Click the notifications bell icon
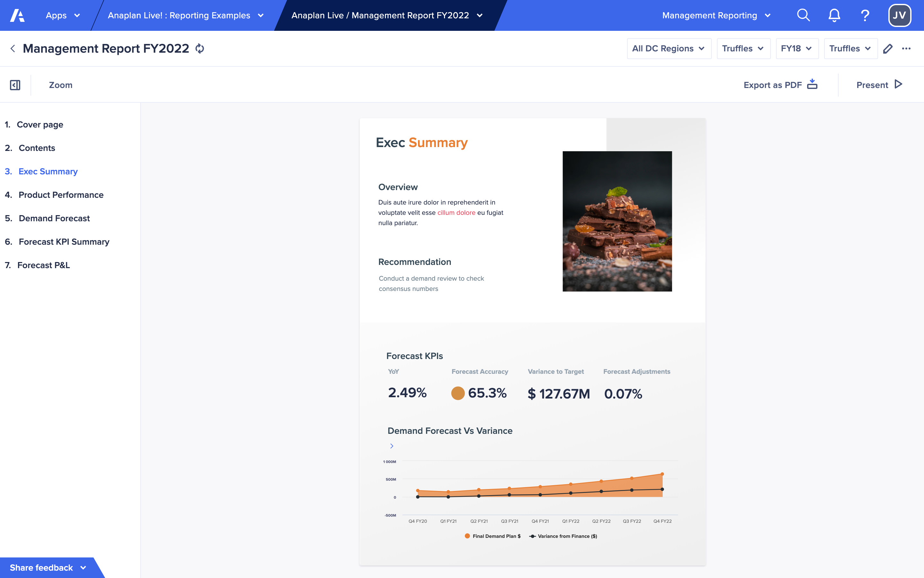This screenshot has height=578, width=924. (x=834, y=15)
